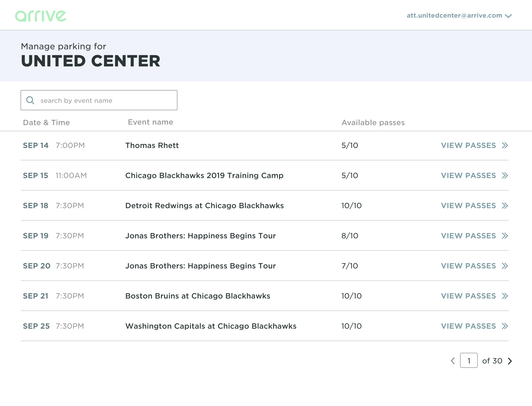The image size is (532, 406).
Task: Click the SEP 18 date
Action: pyautogui.click(x=36, y=205)
